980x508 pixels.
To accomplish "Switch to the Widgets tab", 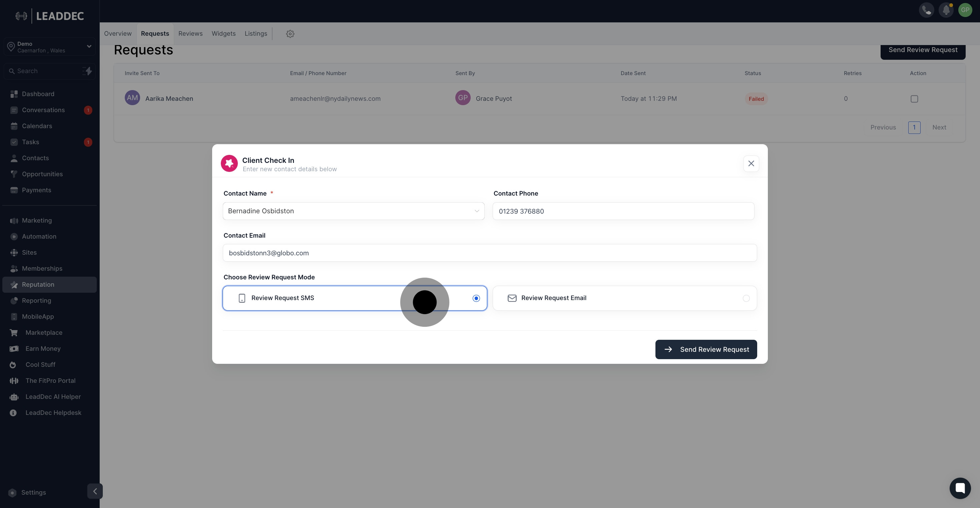I will 223,33.
